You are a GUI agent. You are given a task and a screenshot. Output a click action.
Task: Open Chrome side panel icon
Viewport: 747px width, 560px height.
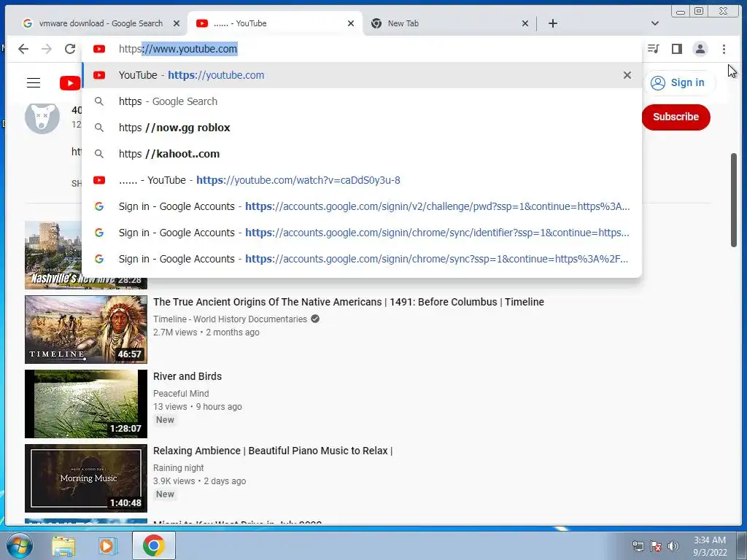[676, 49]
